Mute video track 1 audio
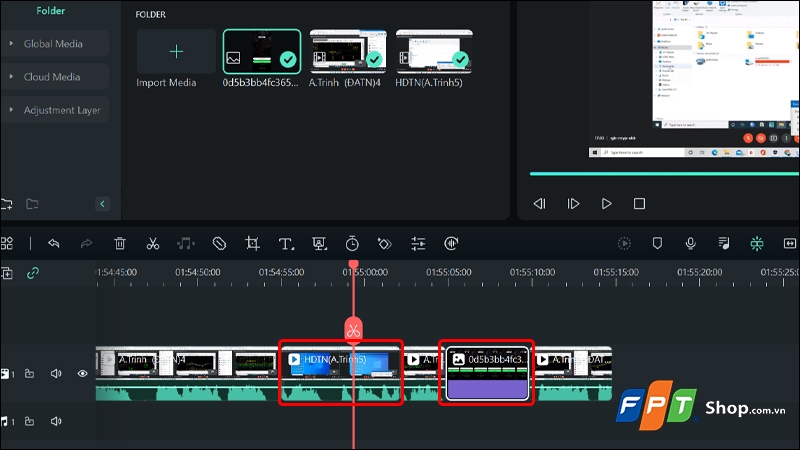Screen dimensions: 800x450 [x=56, y=374]
